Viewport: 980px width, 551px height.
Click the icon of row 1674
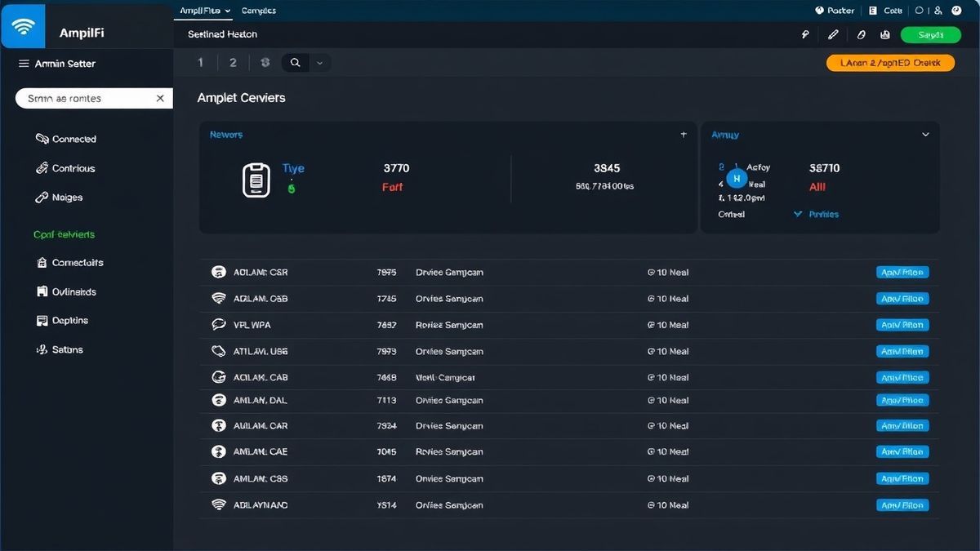(x=218, y=478)
